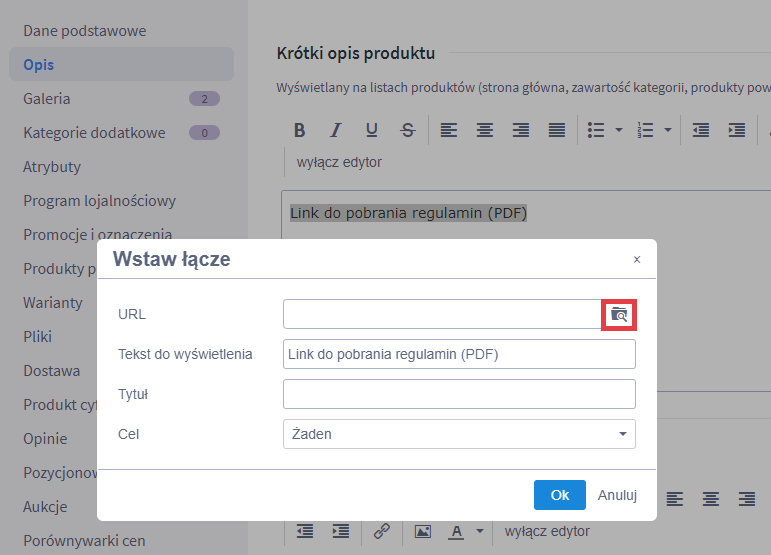Toggle bold formatting in the editor toolbar

[298, 130]
